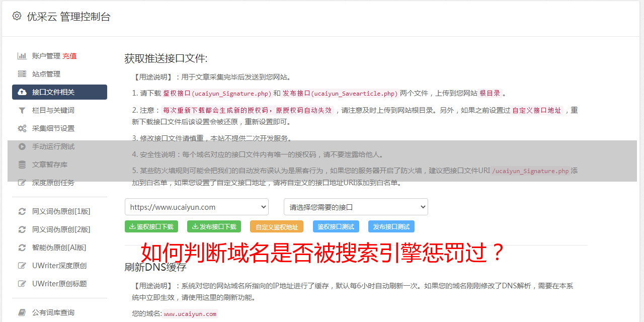Image resolution: width=644 pixels, height=322 pixels.
Task: Click the filter icon for 栏目与关键词
Action: (22, 110)
